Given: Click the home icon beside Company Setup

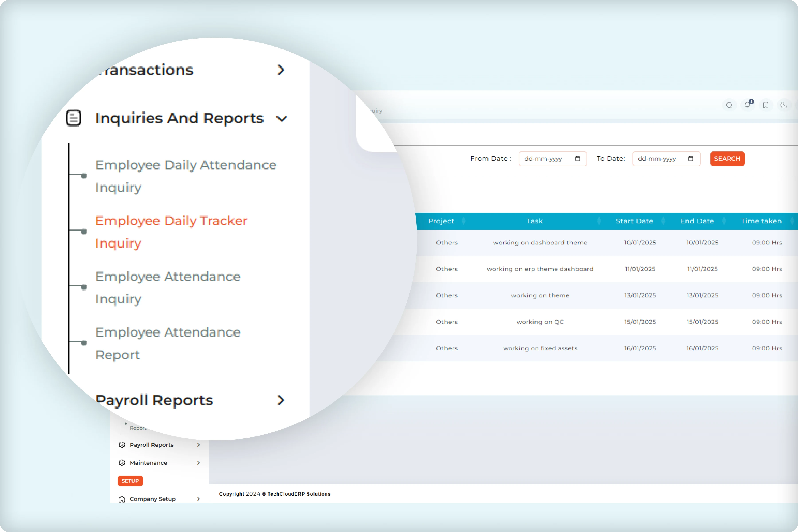Looking at the screenshot, I should pos(122,499).
